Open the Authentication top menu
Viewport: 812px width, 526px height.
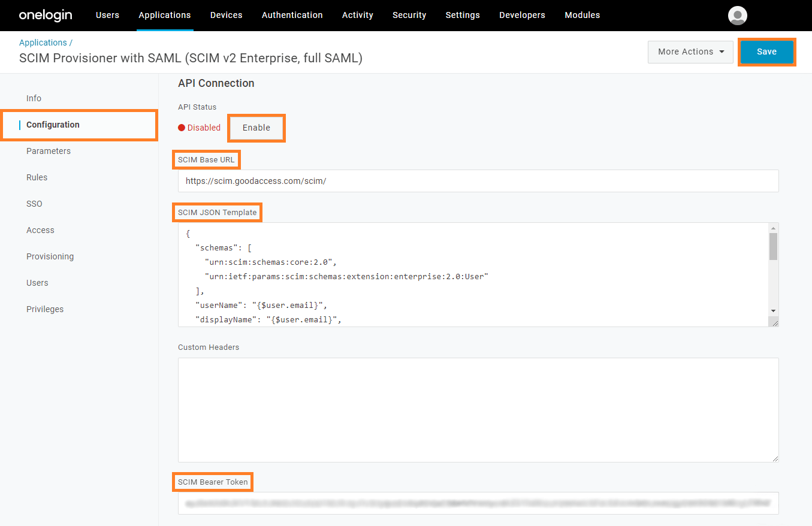292,15
